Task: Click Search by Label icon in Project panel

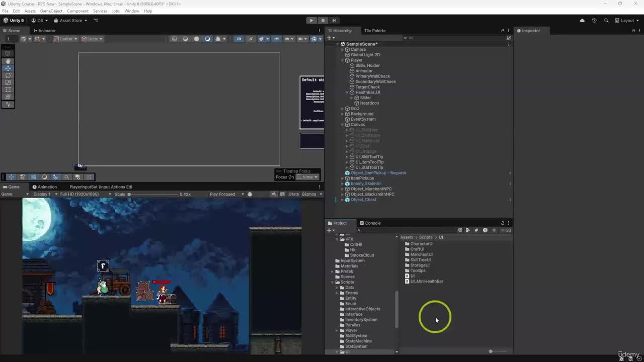Action: (x=476, y=230)
